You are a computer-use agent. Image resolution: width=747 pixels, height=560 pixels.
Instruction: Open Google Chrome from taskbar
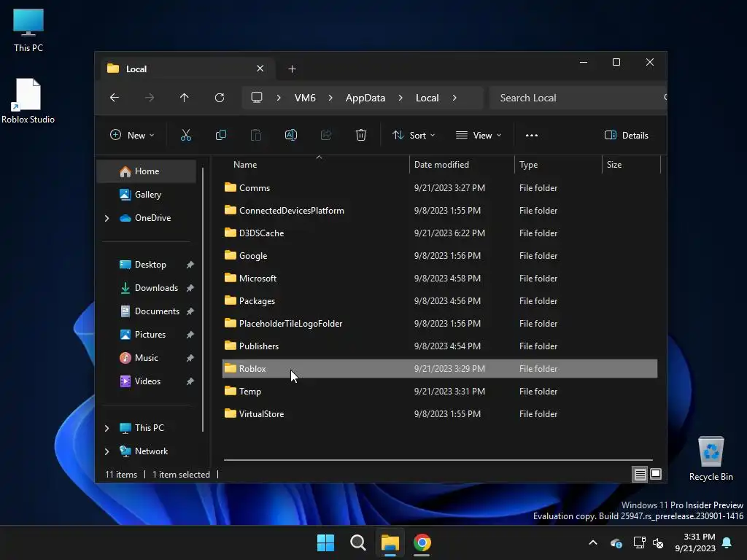click(422, 542)
